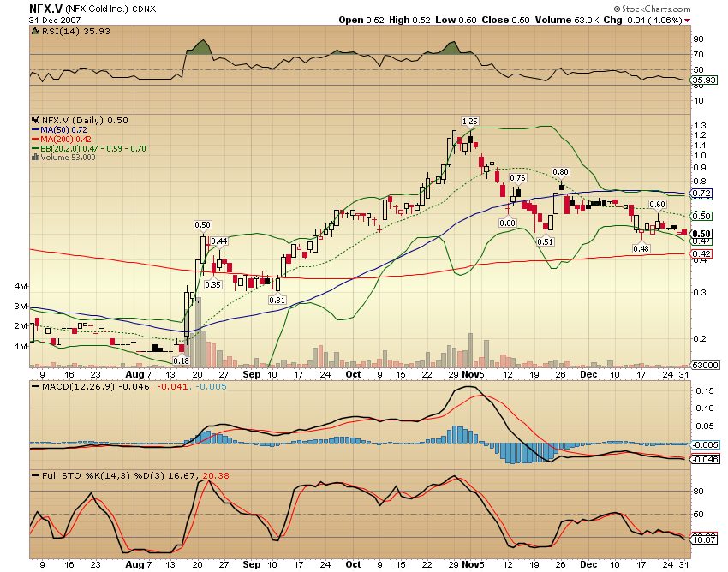Click the RSI indicator icon

(x=35, y=31)
